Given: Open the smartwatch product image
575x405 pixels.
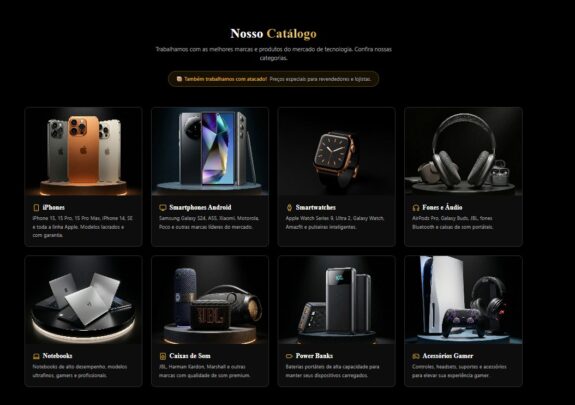Looking at the screenshot, I should tap(336, 152).
